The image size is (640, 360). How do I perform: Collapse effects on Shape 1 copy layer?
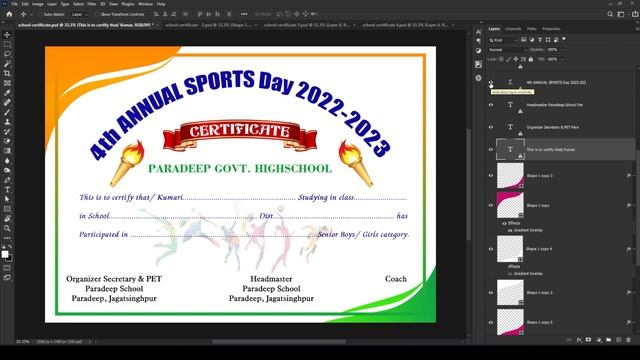click(x=633, y=205)
